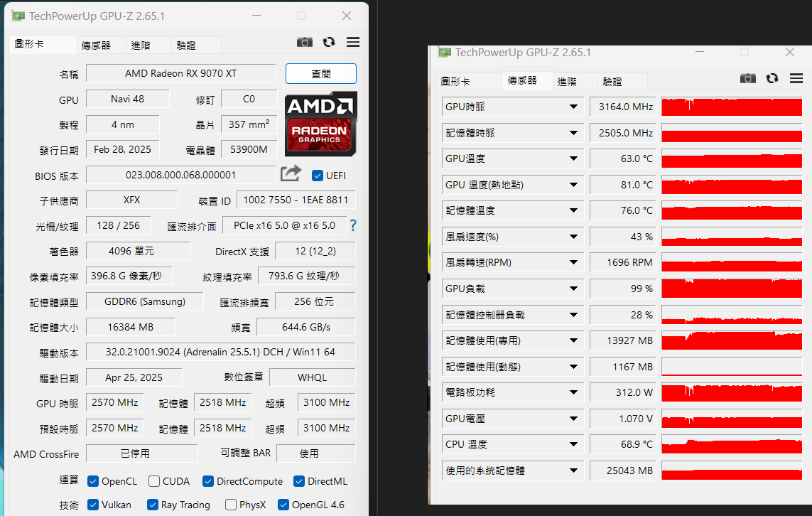Click CPU 溫度 red history graph

(732, 444)
